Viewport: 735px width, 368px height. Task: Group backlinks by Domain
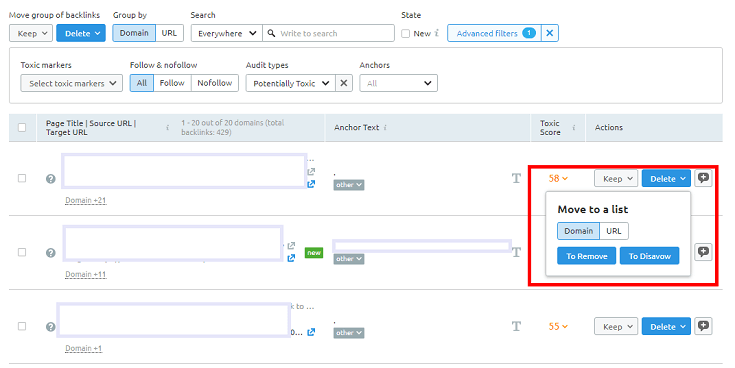(134, 33)
